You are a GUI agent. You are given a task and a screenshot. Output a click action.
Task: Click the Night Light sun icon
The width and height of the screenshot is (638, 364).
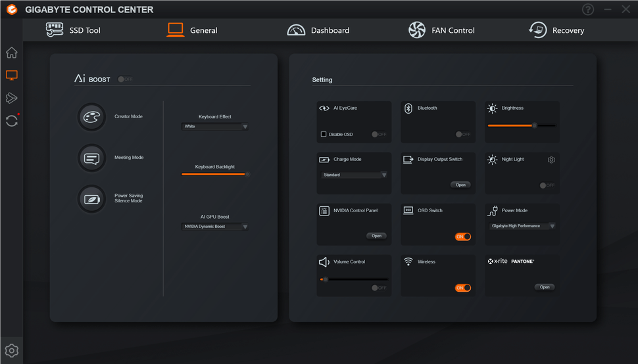coord(493,160)
